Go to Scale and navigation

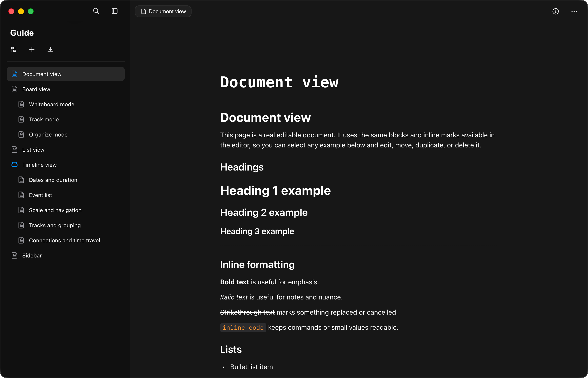click(x=66, y=210)
